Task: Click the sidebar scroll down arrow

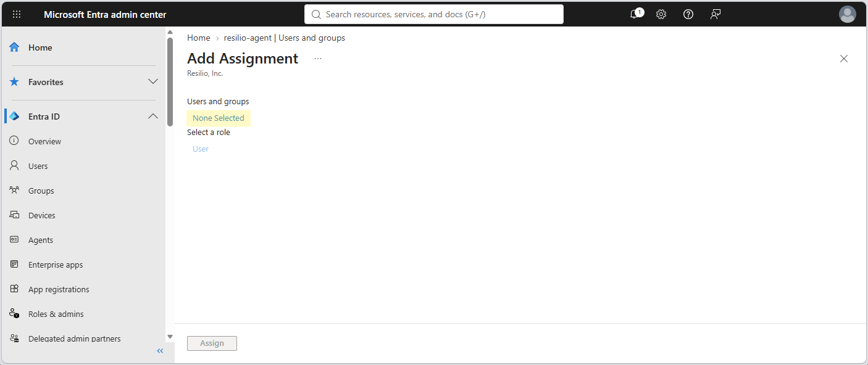Action: click(170, 337)
